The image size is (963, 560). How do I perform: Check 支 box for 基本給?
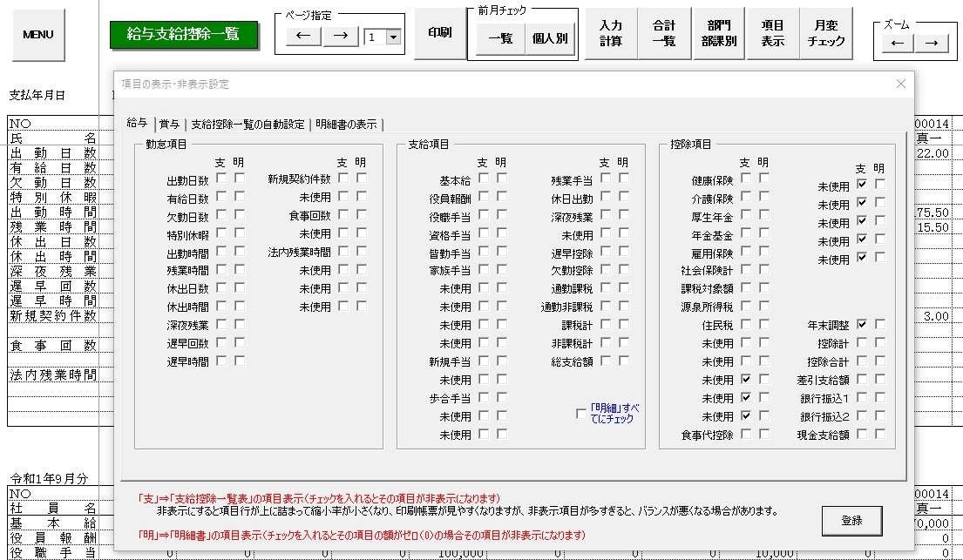[x=484, y=178]
